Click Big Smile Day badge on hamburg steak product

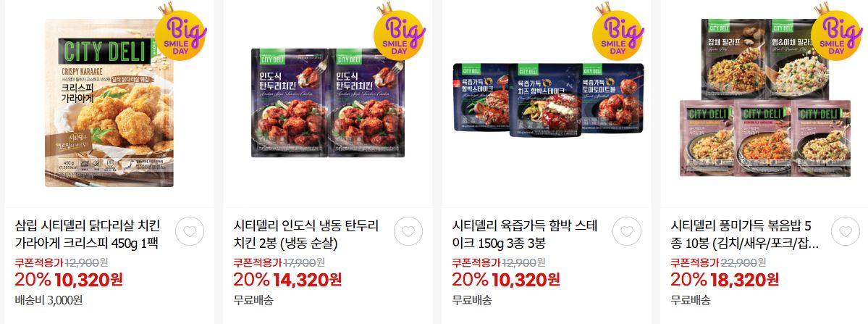click(x=618, y=32)
